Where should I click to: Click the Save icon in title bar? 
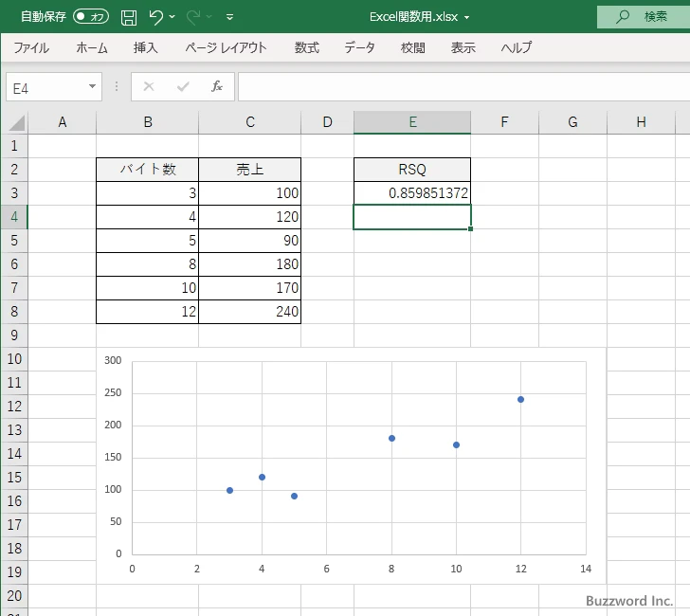(x=129, y=17)
